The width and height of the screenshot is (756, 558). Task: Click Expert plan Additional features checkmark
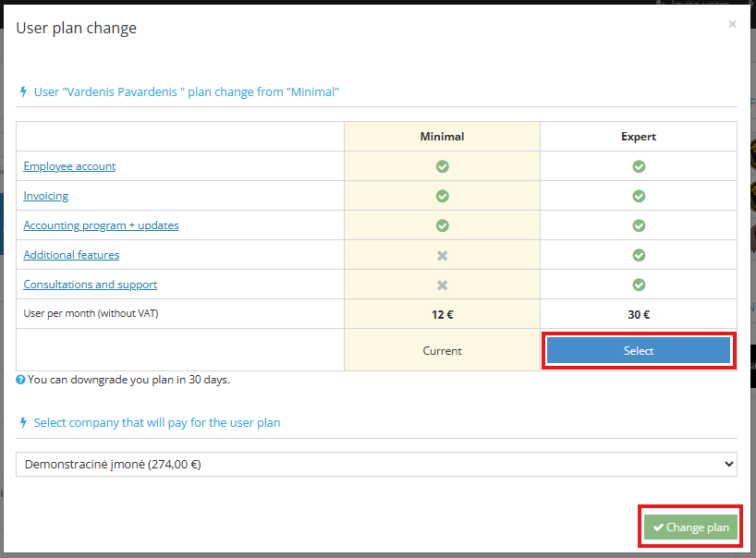[x=639, y=255]
